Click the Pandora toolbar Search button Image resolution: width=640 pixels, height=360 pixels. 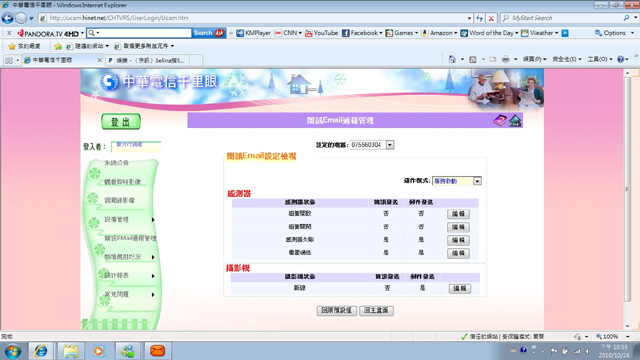pyautogui.click(x=209, y=33)
